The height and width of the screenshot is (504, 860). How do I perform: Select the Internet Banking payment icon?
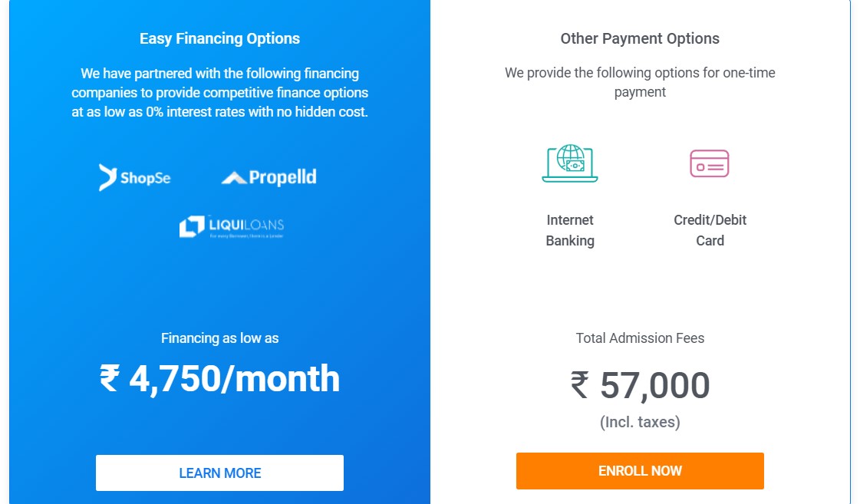click(570, 163)
